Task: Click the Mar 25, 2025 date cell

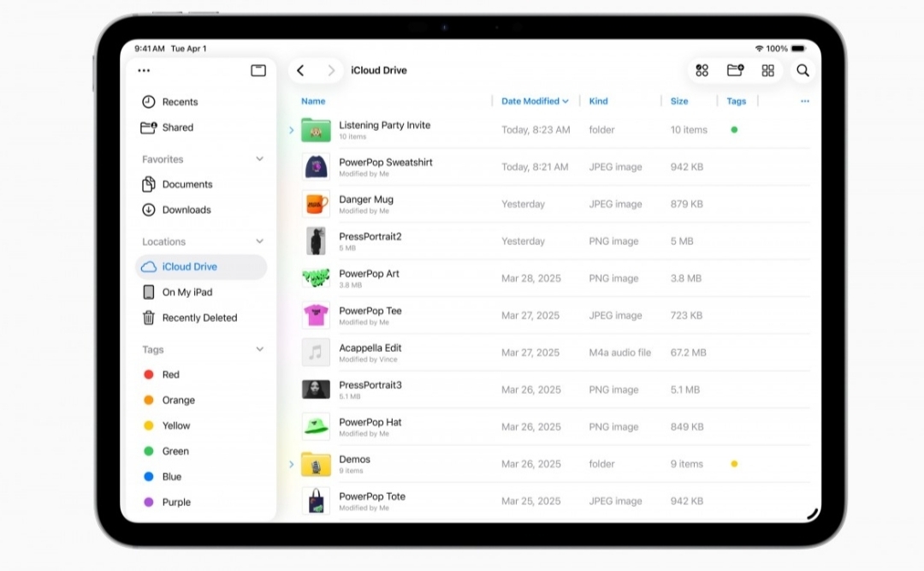Action: (x=531, y=502)
